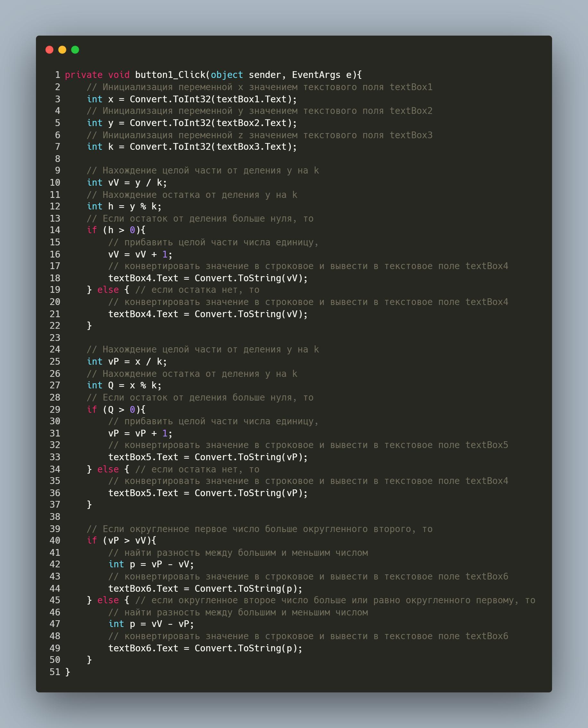The height and width of the screenshot is (728, 588).
Task: Click the red close dot
Action: [x=49, y=50]
